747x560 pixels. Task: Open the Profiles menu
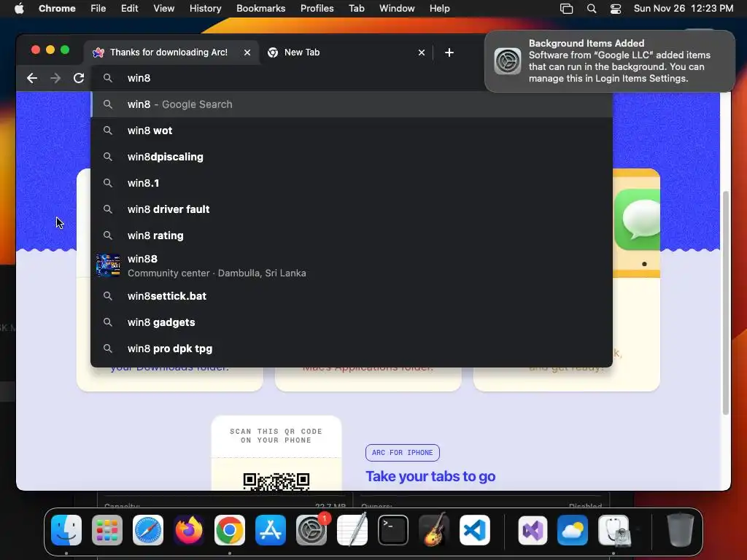317,9
